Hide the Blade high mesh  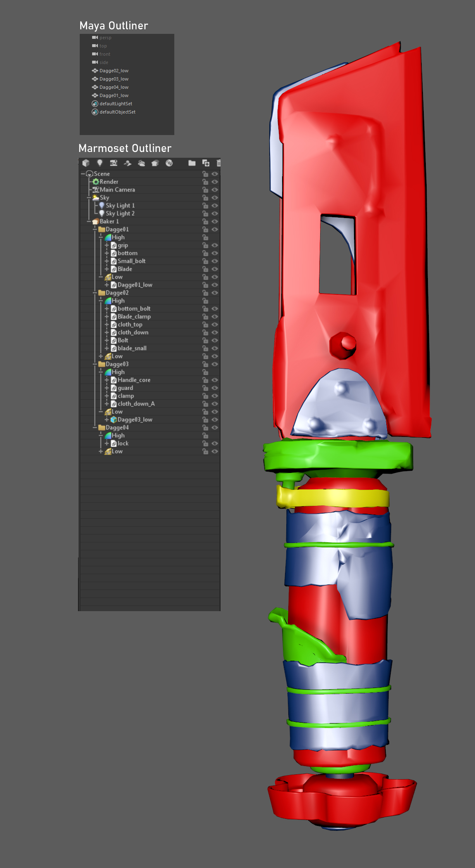tap(215, 269)
